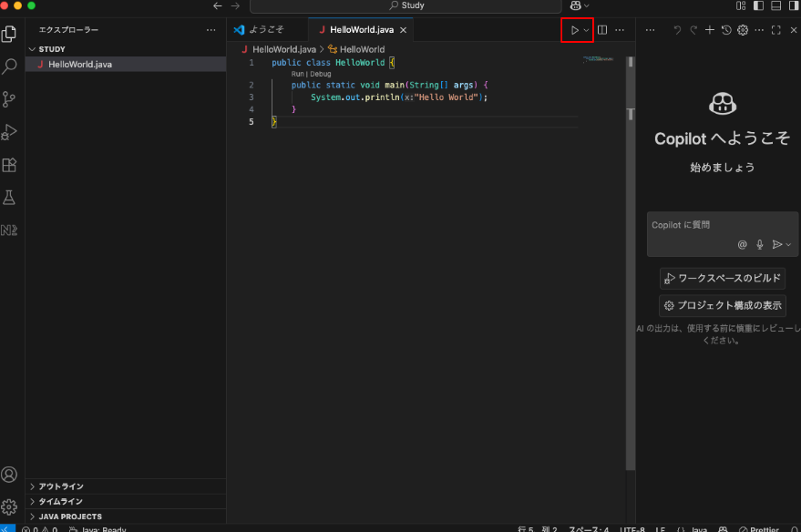Open the Accounts menu icon
Image resolution: width=801 pixels, height=532 pixels.
[x=9, y=475]
